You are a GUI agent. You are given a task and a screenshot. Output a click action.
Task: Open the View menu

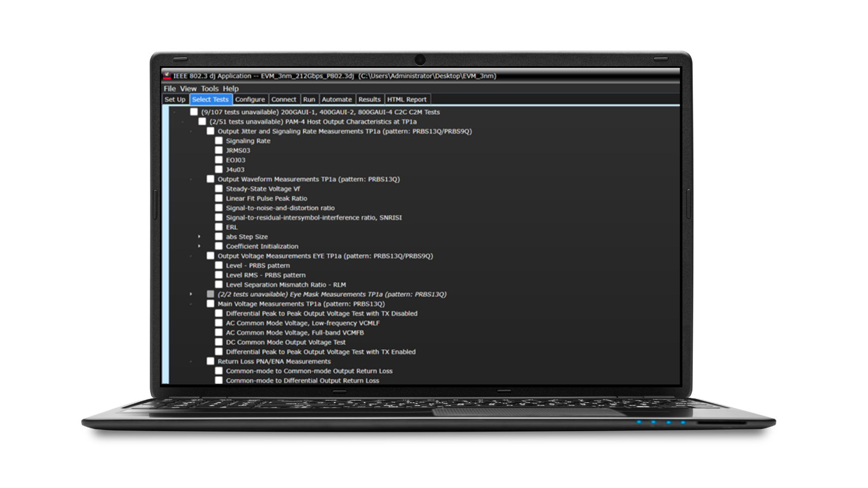pyautogui.click(x=188, y=88)
